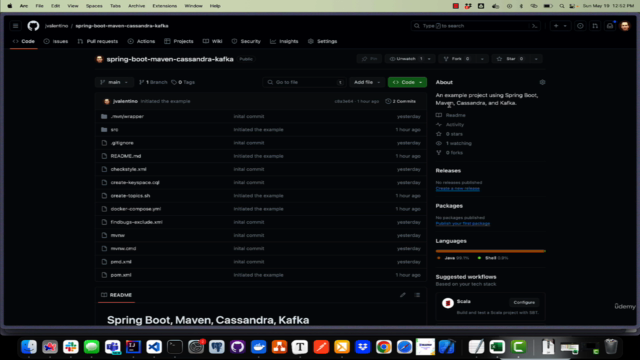
Task: Switch to the Insights tab
Action: tap(284, 41)
